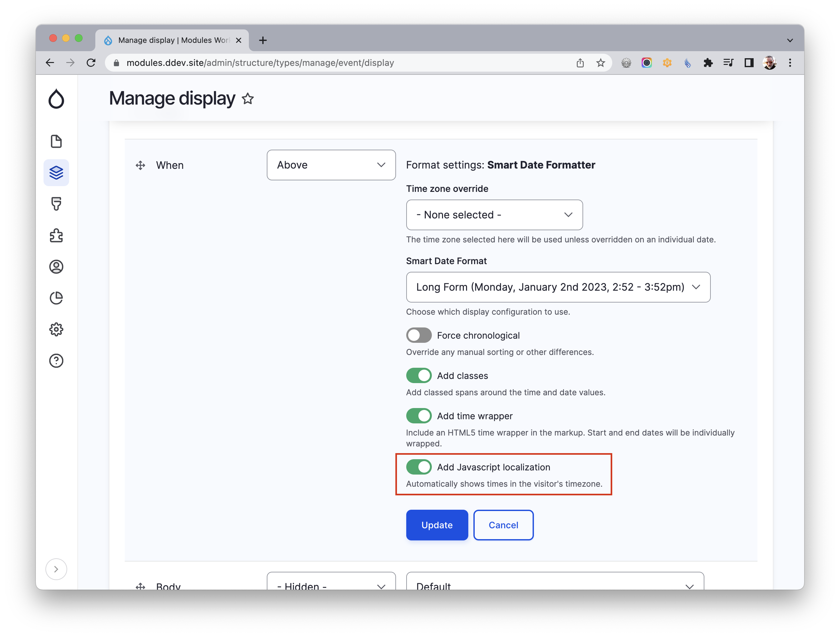Screen dimensions: 840x637
Task: Click the Update button to save settings
Action: (437, 524)
